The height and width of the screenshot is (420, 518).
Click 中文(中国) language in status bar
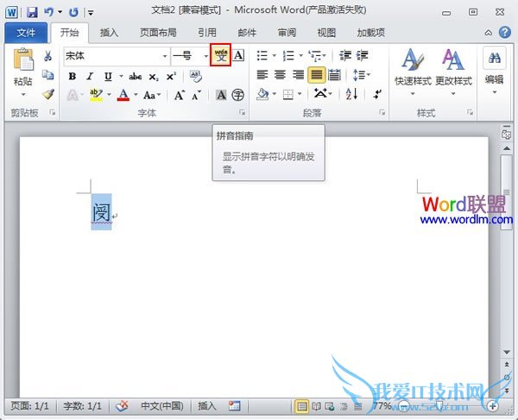click(162, 406)
